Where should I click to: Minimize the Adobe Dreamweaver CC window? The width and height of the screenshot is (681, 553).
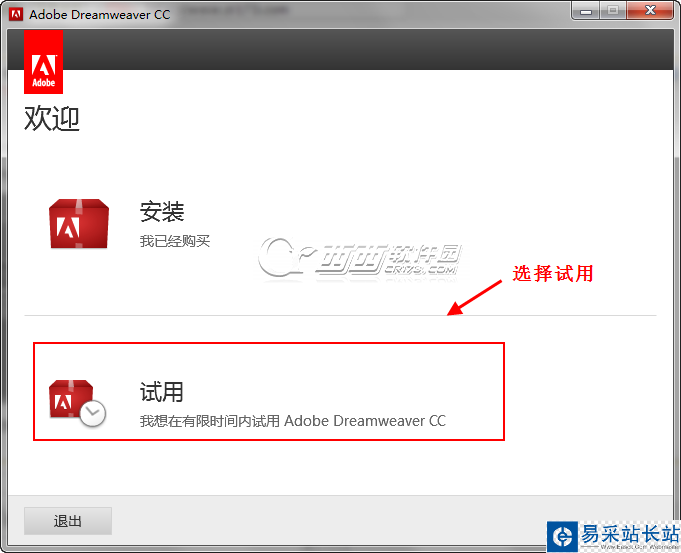tap(586, 11)
